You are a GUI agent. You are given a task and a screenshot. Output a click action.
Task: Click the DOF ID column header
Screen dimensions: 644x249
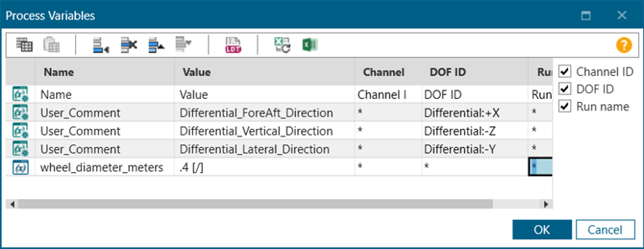point(447,72)
